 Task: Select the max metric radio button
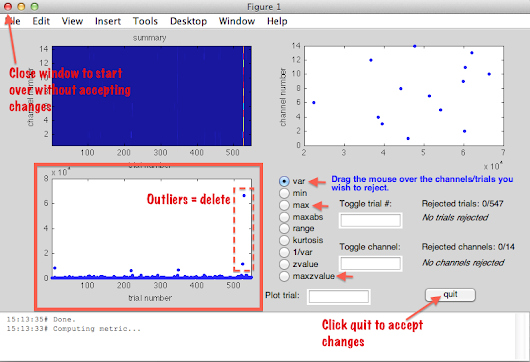tap(284, 205)
